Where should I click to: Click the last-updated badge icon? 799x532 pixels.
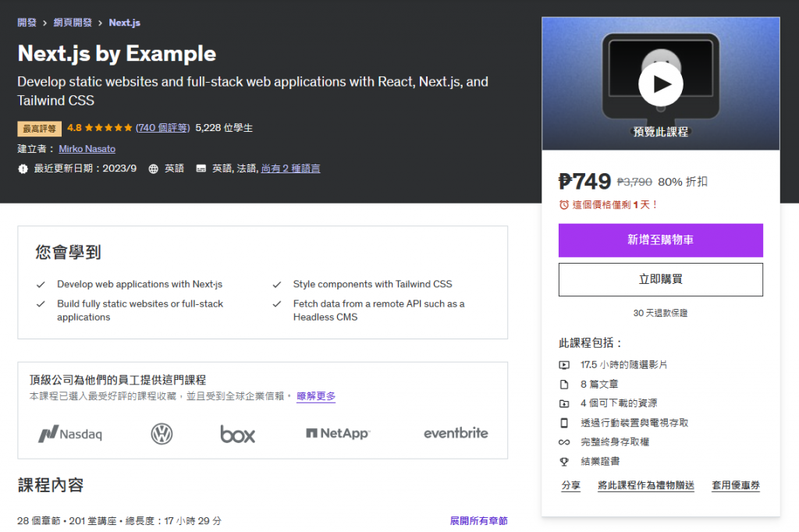pyautogui.click(x=23, y=168)
